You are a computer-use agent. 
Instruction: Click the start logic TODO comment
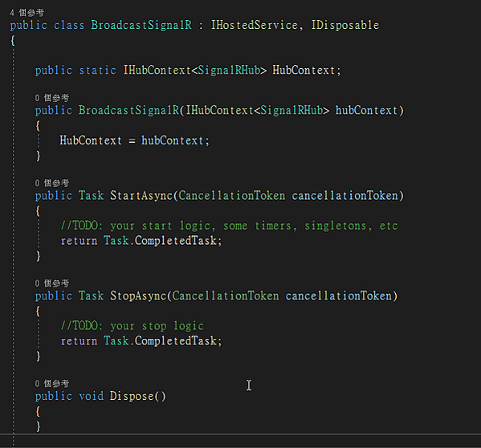[229, 226]
